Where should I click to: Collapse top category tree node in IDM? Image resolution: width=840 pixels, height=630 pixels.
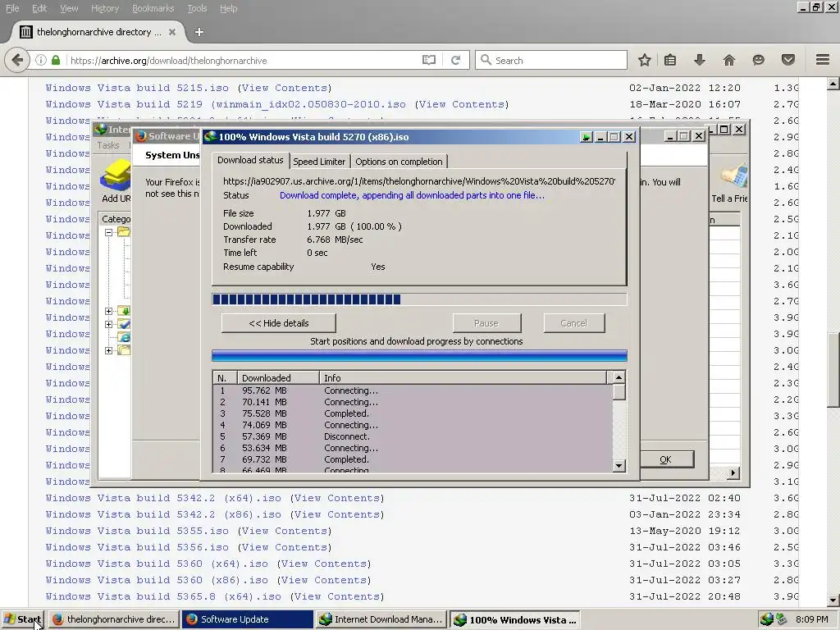click(x=108, y=232)
